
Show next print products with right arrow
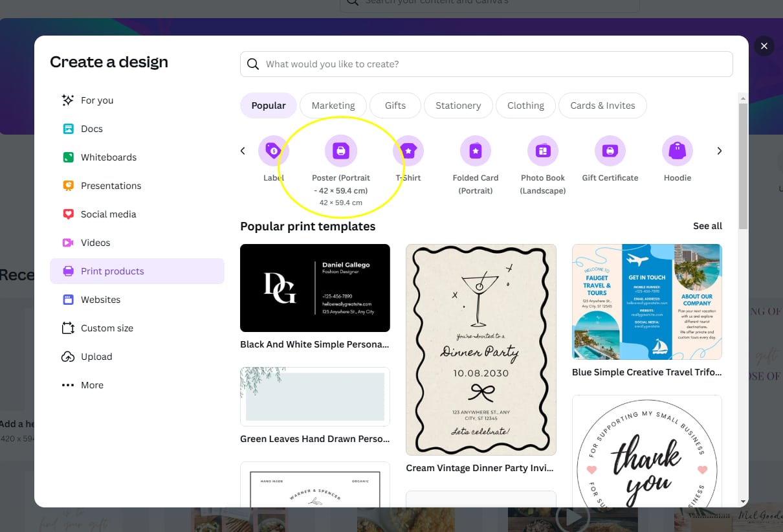[x=719, y=151]
